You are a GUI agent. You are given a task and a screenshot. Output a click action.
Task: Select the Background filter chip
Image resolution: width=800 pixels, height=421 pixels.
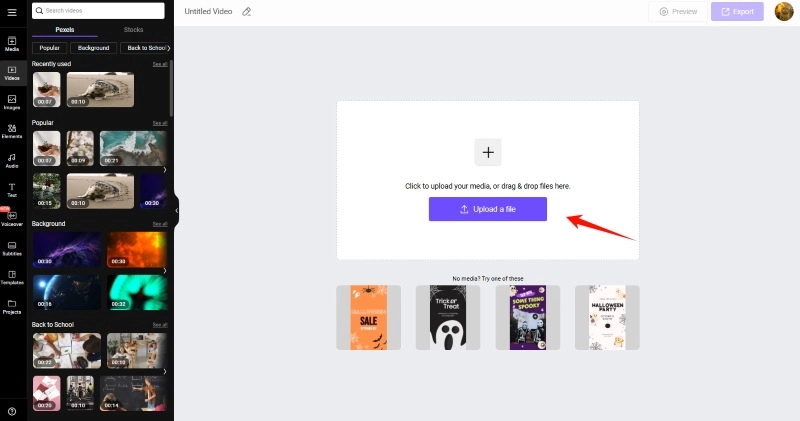[x=93, y=48]
